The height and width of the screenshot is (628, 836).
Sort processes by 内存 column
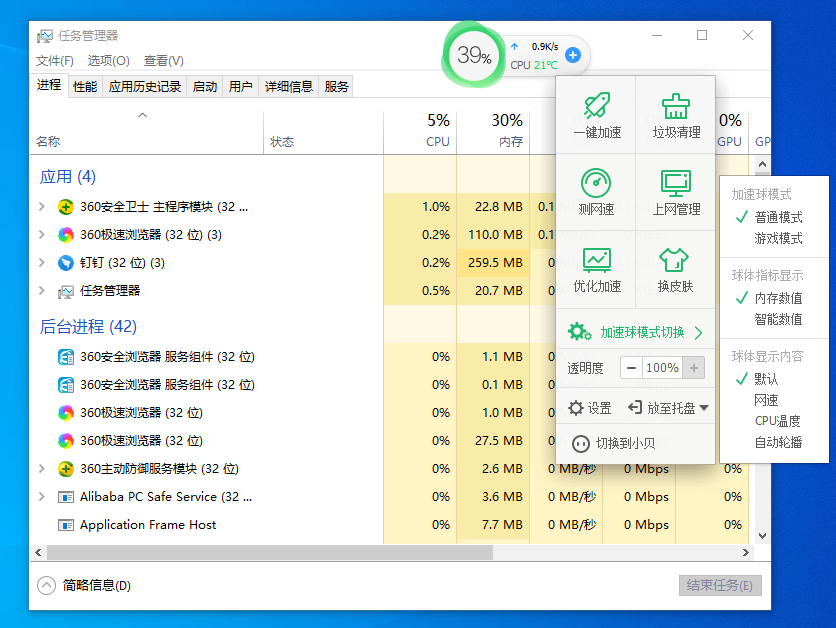point(493,131)
